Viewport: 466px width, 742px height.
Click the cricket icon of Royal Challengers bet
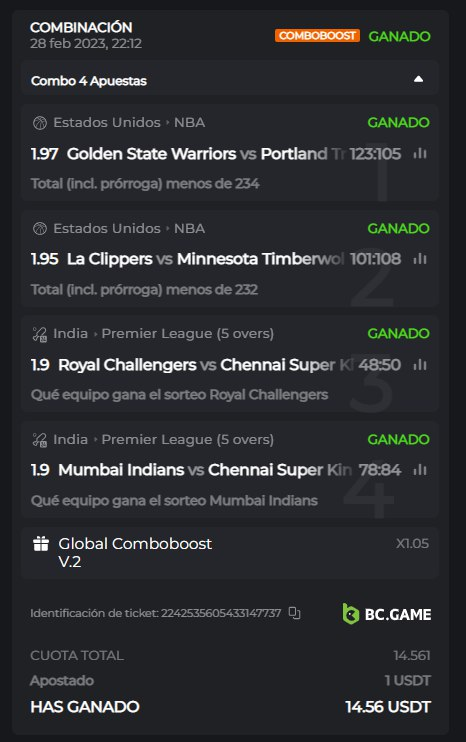[x=40, y=335]
